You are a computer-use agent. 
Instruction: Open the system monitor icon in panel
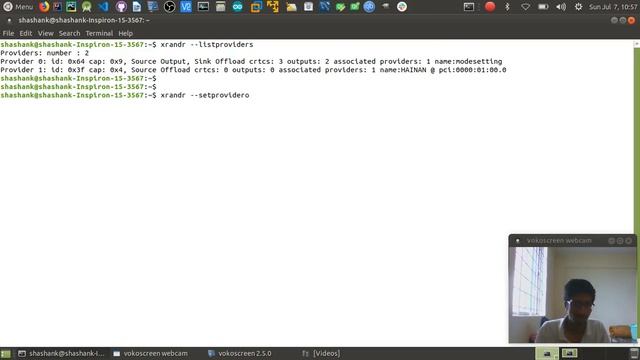[x=203, y=7]
